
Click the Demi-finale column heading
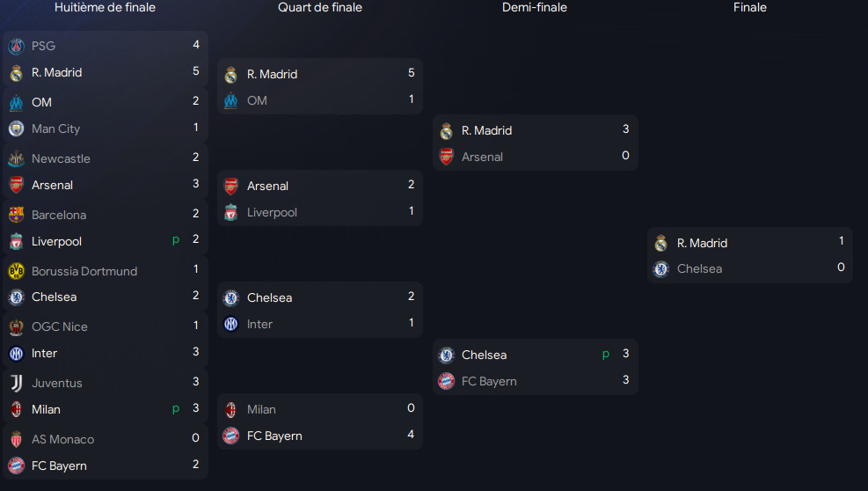[x=534, y=7]
